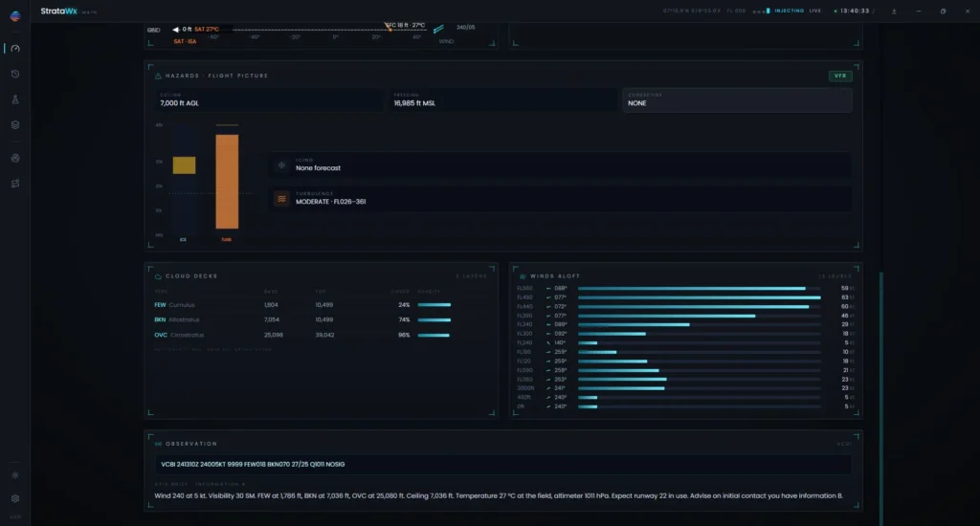The image size is (980, 526).
Task: Open the lab flask sidebar icon
Action: click(15, 99)
